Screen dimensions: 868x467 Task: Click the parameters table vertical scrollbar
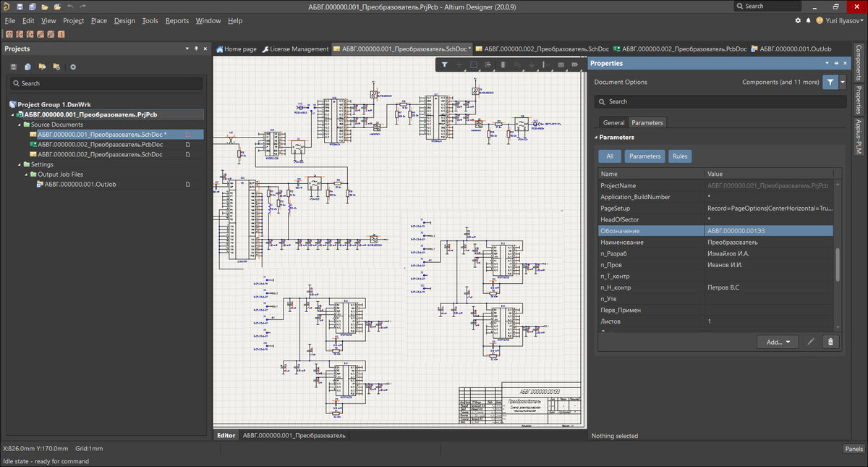coord(838,264)
